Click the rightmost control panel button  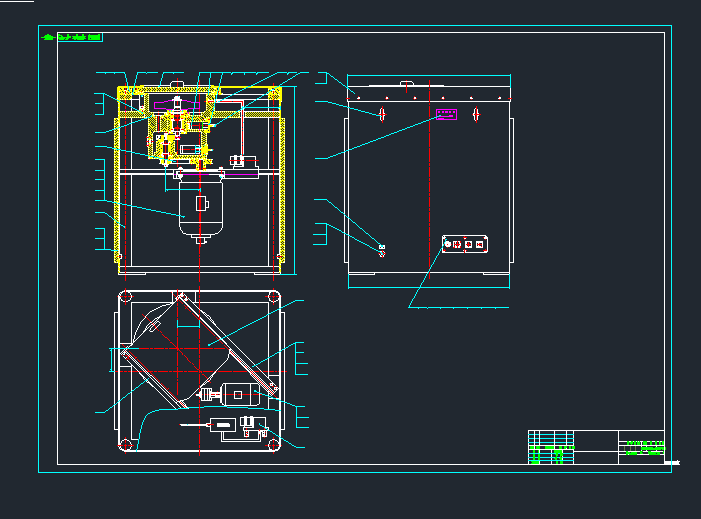pos(479,245)
